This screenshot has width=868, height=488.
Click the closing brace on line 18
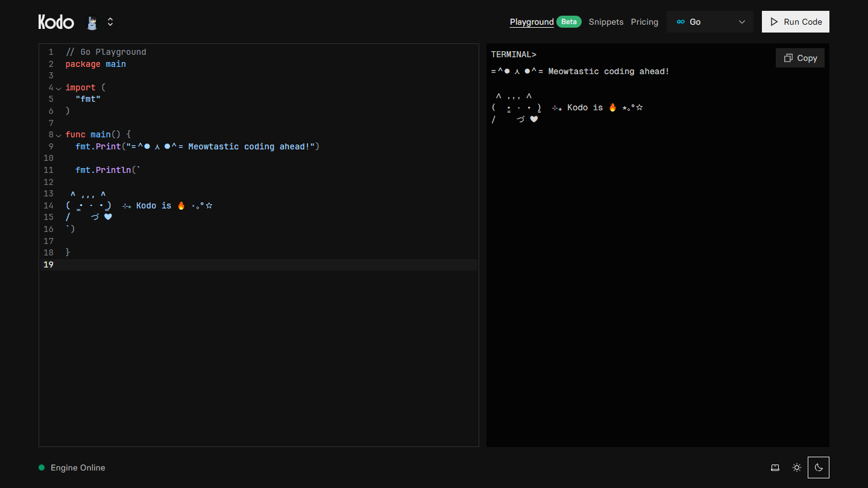click(x=68, y=252)
